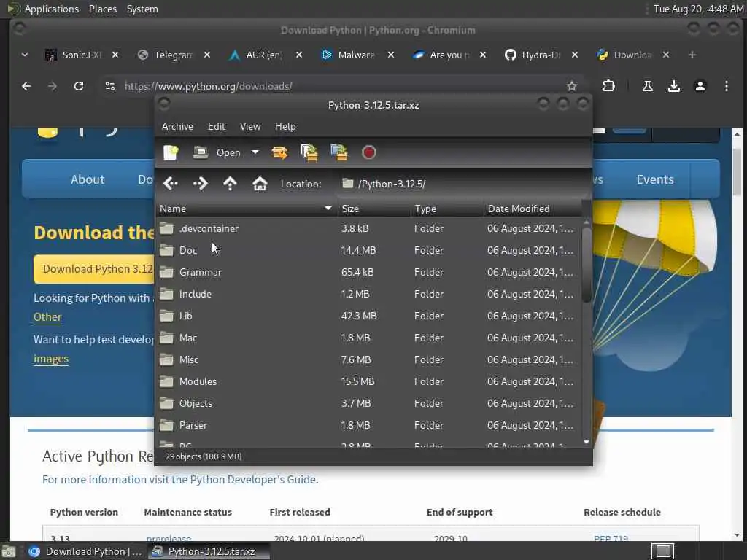Click the home location icon in archive manager
The image size is (747, 560).
(260, 183)
